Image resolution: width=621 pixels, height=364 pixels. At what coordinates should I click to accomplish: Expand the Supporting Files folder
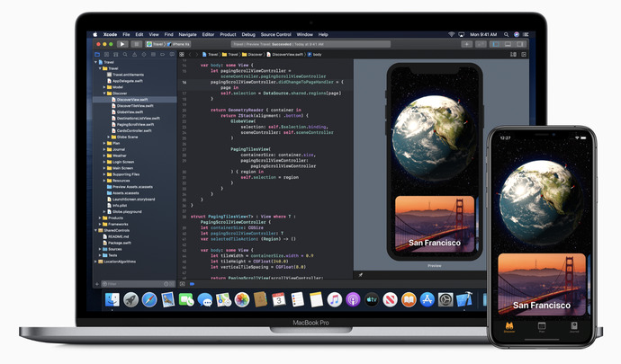coord(104,174)
